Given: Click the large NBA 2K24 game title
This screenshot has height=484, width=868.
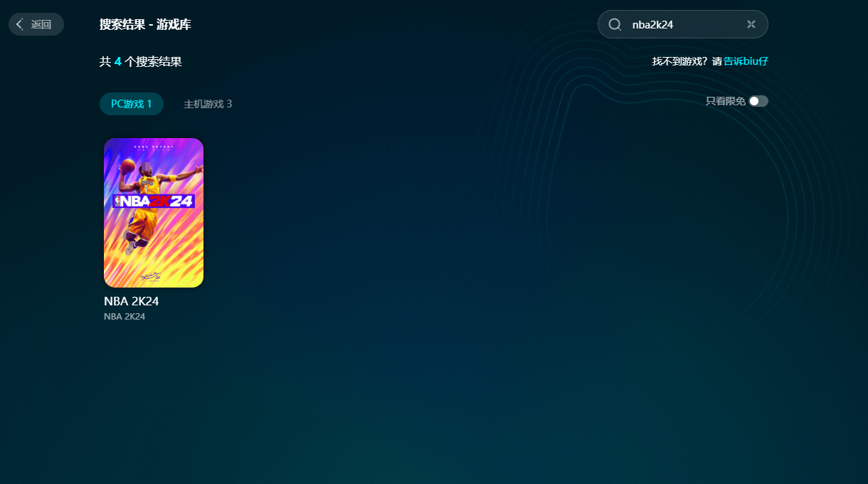Looking at the screenshot, I should (132, 301).
